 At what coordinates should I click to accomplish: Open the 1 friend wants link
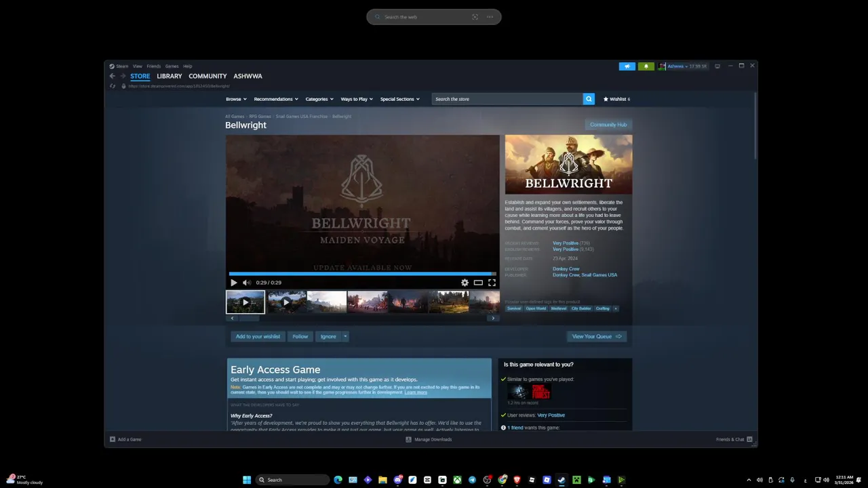point(515,428)
